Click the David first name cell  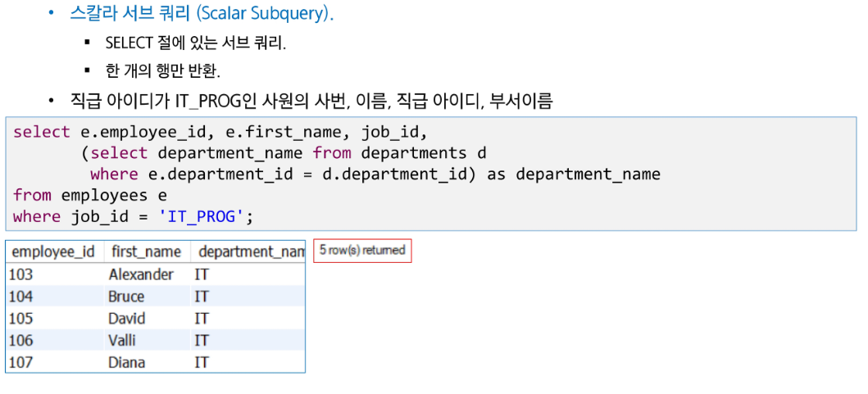(x=148, y=318)
